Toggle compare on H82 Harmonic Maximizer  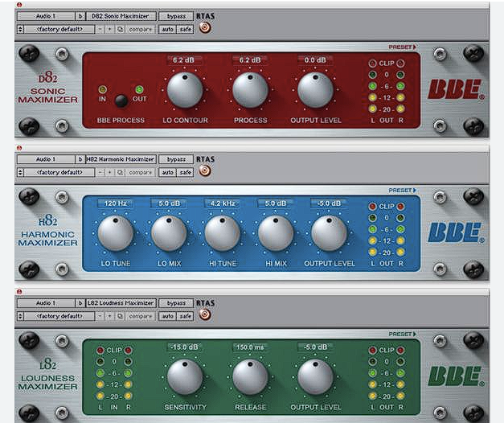tap(141, 172)
